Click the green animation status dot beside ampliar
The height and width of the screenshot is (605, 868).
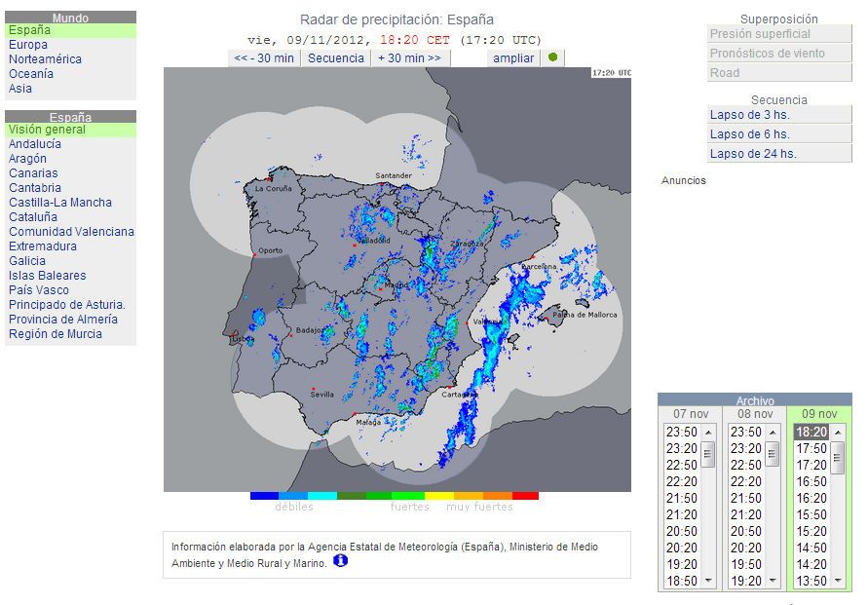(550, 57)
